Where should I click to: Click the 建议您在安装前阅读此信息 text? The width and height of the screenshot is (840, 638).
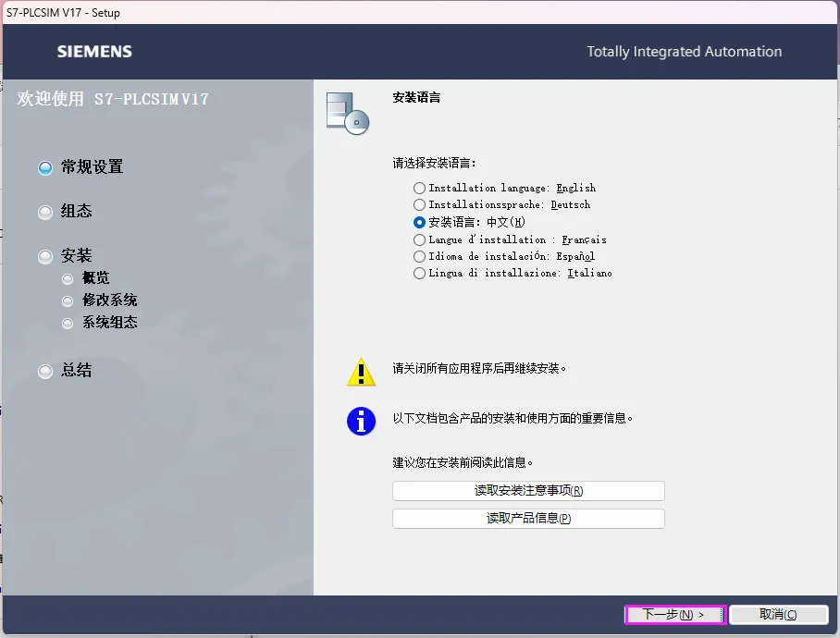pyautogui.click(x=463, y=463)
